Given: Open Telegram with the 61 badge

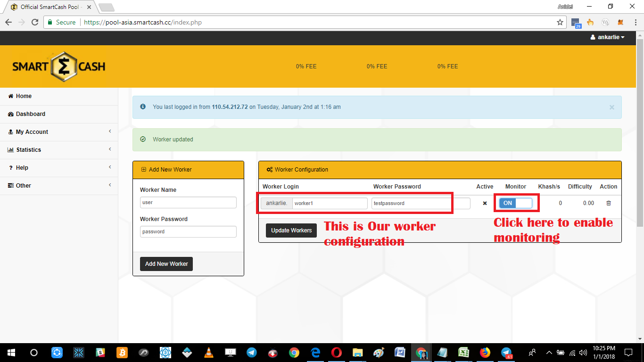Looking at the screenshot, I should [x=506, y=353].
